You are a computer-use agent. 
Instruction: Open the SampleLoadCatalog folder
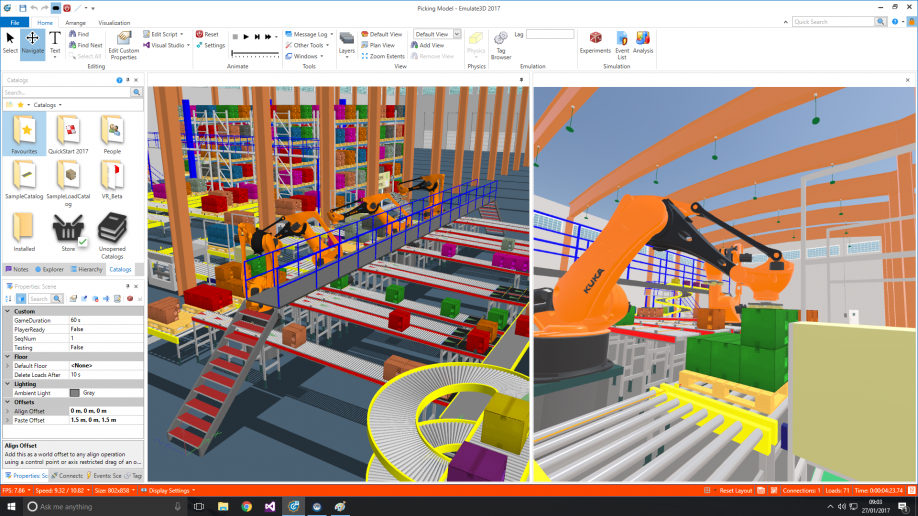click(68, 183)
